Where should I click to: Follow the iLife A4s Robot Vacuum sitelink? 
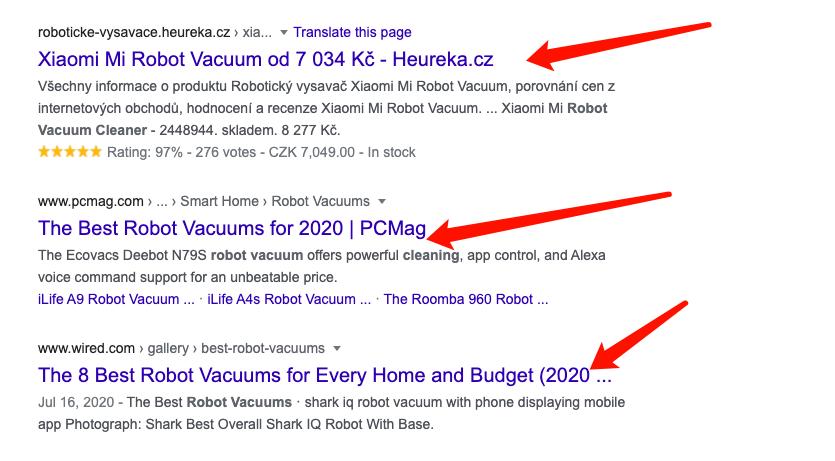[x=289, y=299]
